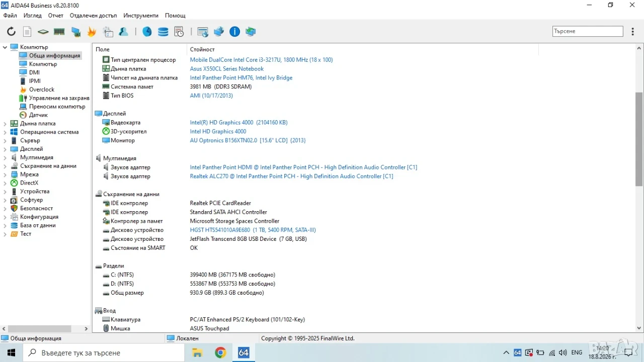
Task: Expand the Мултимедия tree node
Action: tap(5, 157)
